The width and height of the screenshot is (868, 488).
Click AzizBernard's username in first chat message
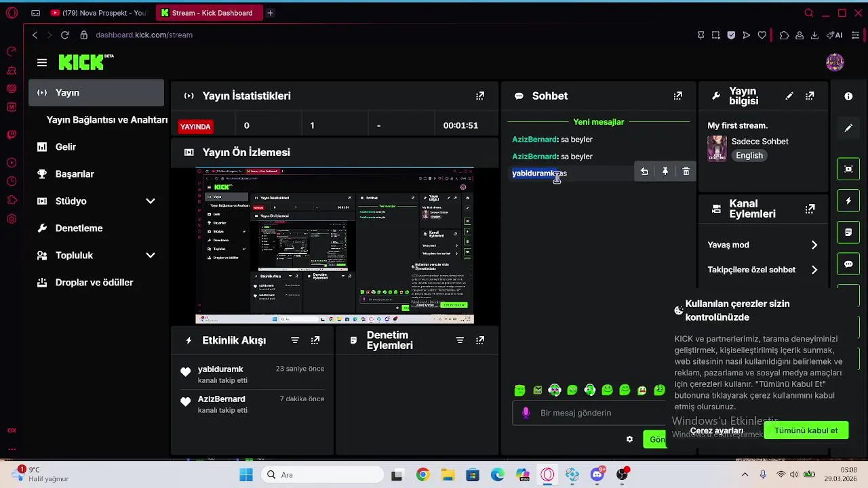(534, 140)
